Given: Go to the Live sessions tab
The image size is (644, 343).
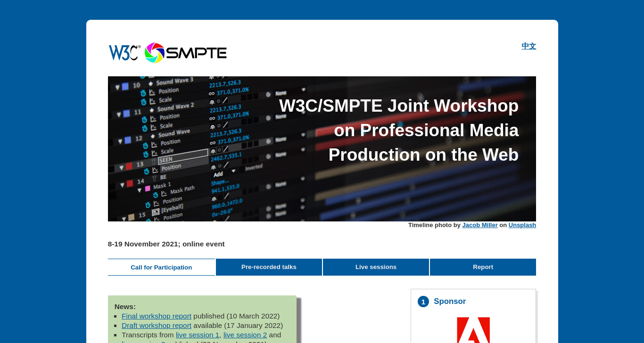Looking at the screenshot, I should tap(376, 267).
